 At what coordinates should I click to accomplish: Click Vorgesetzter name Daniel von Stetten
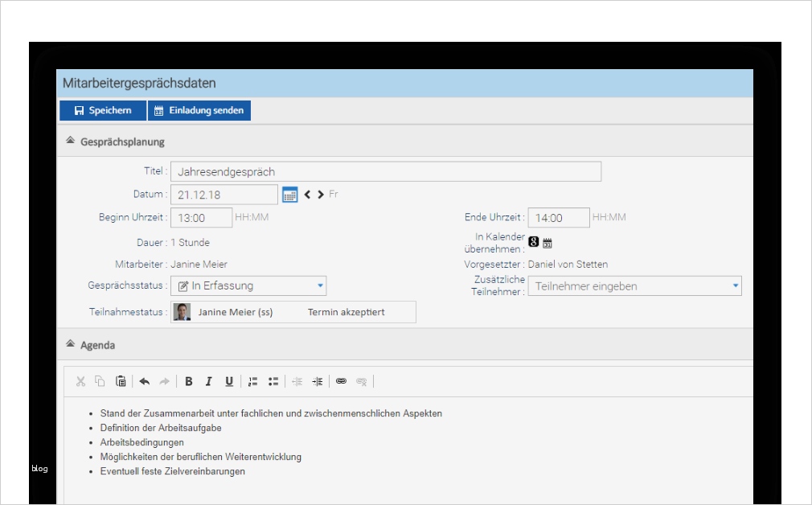pyautogui.click(x=568, y=264)
